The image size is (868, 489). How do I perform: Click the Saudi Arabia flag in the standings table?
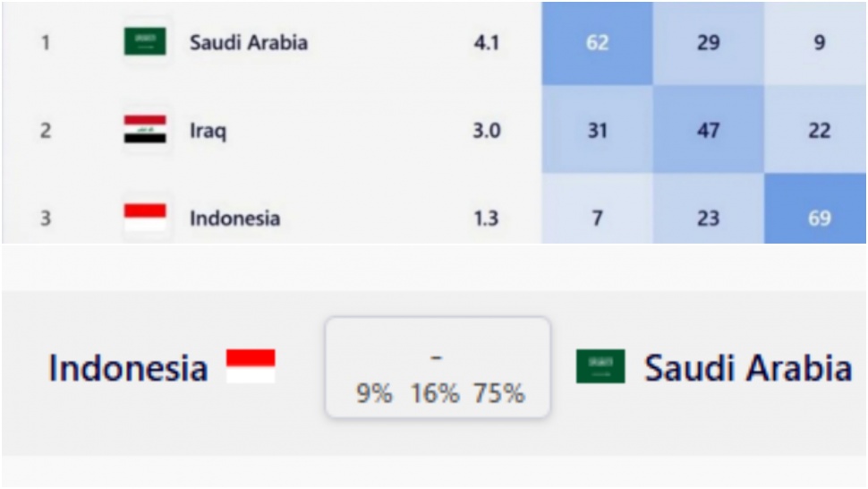(144, 42)
